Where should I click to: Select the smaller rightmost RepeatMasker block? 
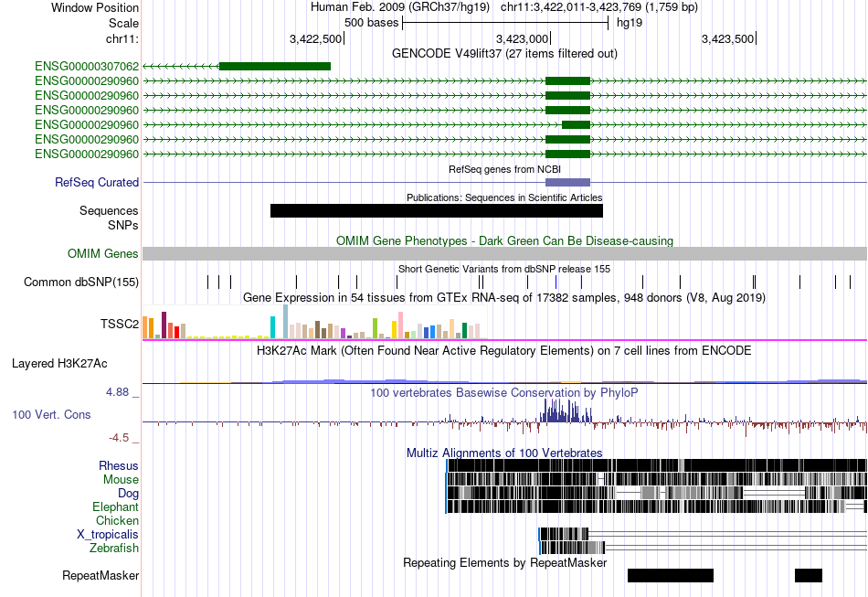[x=809, y=575]
